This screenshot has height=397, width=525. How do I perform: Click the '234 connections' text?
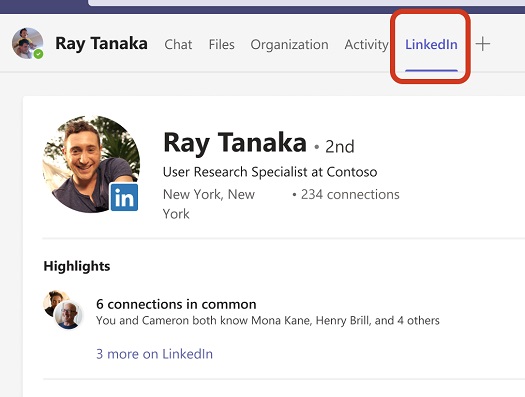click(x=350, y=194)
